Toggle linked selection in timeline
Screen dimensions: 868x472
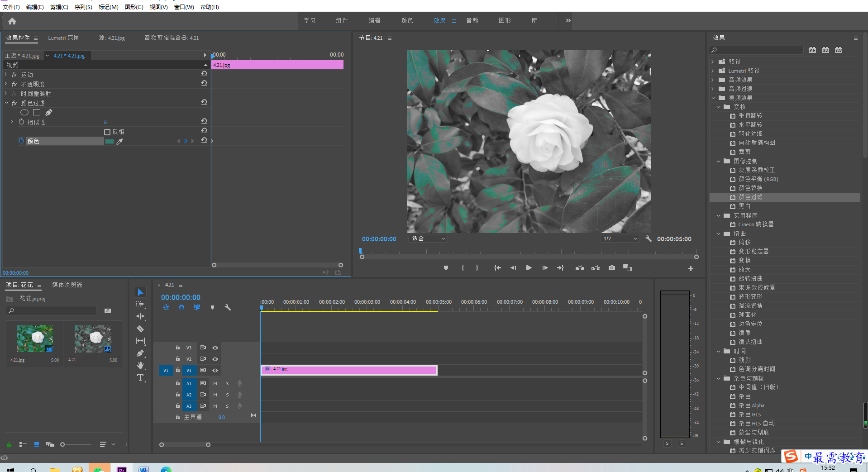pos(197,307)
